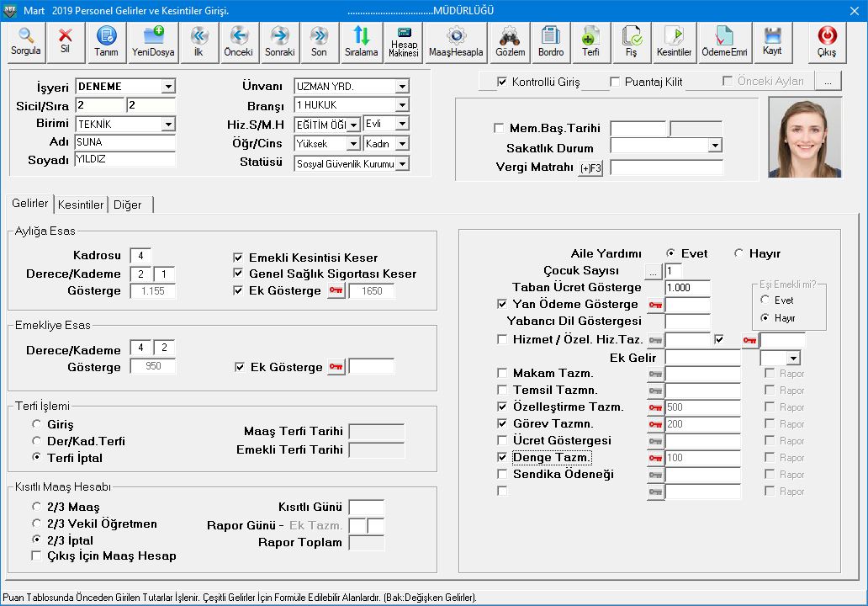Screen dimensions: 868x606
Task: Open Bordro payroll icon
Action: coord(551,36)
